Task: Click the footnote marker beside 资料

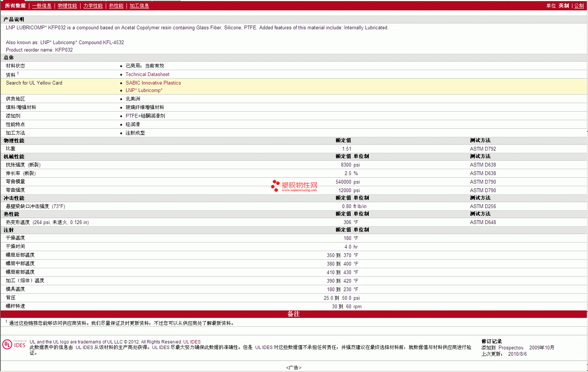Action: coord(18,73)
